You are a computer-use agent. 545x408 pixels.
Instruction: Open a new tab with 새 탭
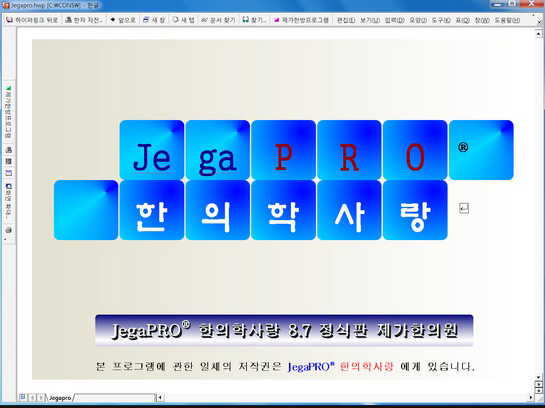click(184, 20)
